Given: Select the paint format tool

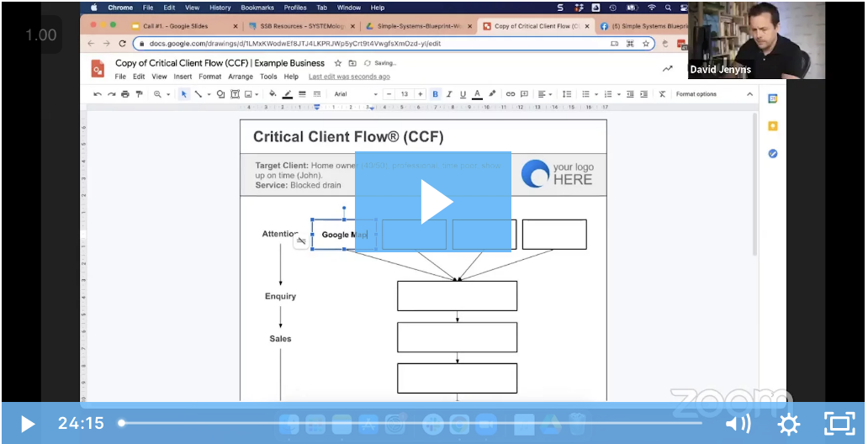Looking at the screenshot, I should [139, 94].
